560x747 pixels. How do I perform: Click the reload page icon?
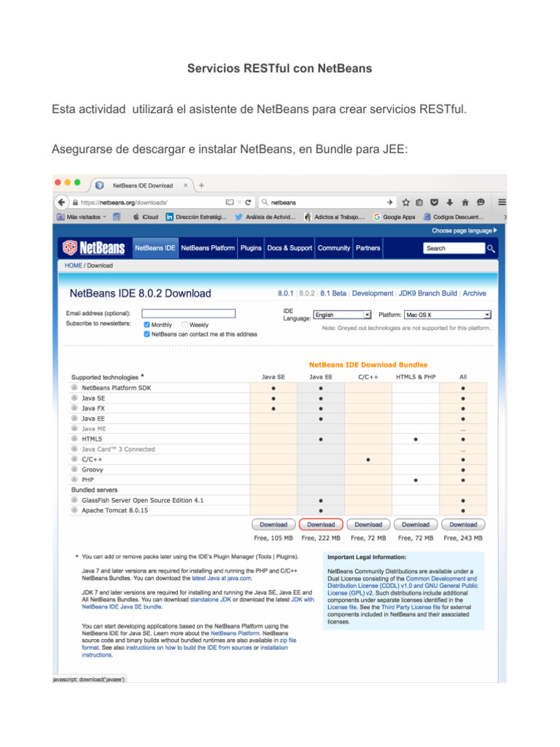point(248,203)
